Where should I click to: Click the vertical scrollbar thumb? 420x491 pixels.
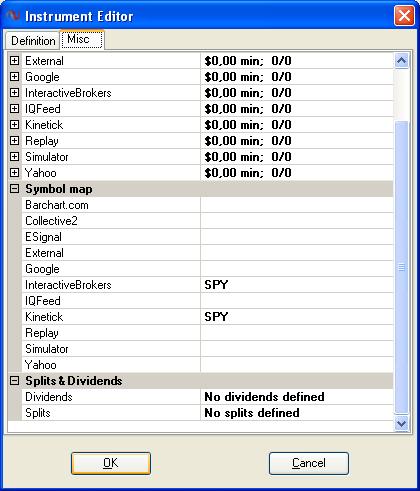point(401,267)
